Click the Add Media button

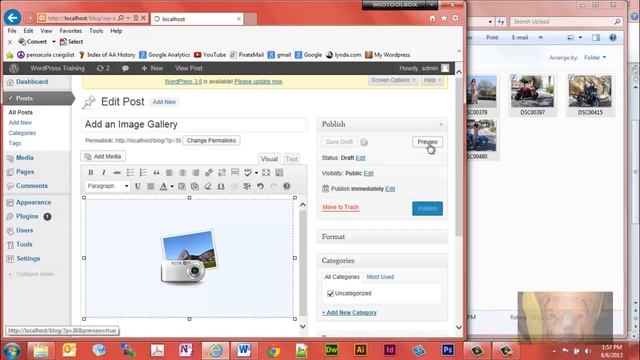tap(103, 156)
